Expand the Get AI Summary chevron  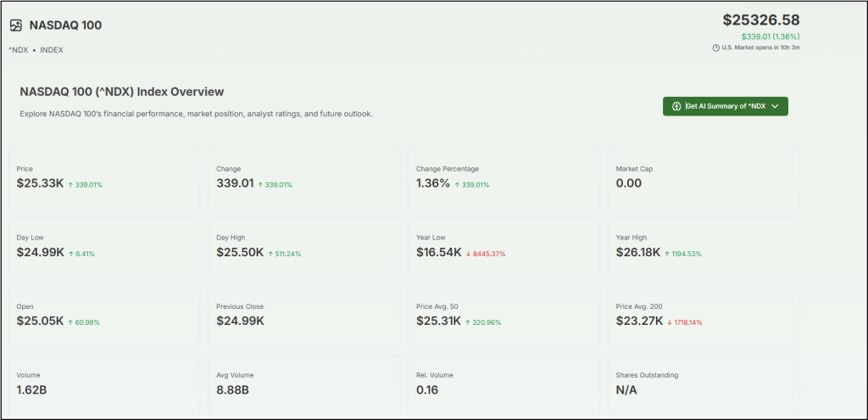coord(775,106)
